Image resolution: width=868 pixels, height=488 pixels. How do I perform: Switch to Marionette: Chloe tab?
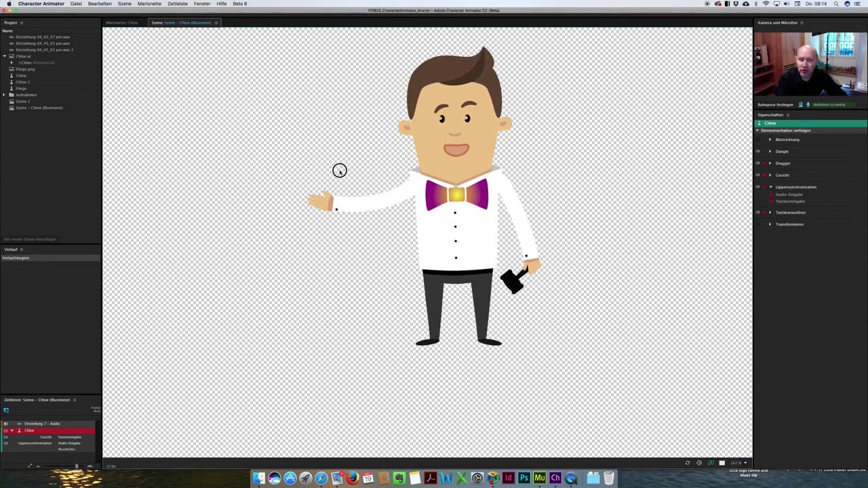(x=122, y=22)
